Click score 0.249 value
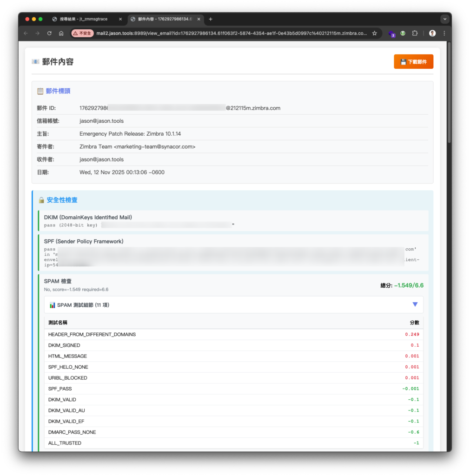Viewport: 470px width, 476px height. 412,335
